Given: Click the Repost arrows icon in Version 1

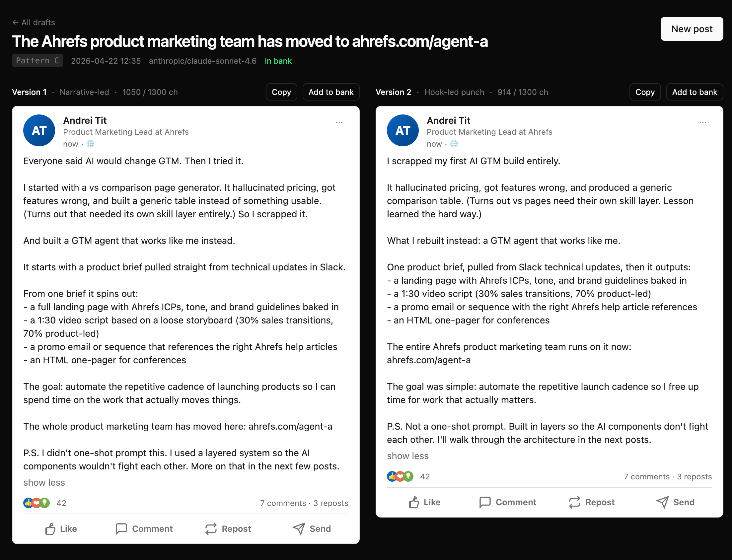Looking at the screenshot, I should 211,529.
